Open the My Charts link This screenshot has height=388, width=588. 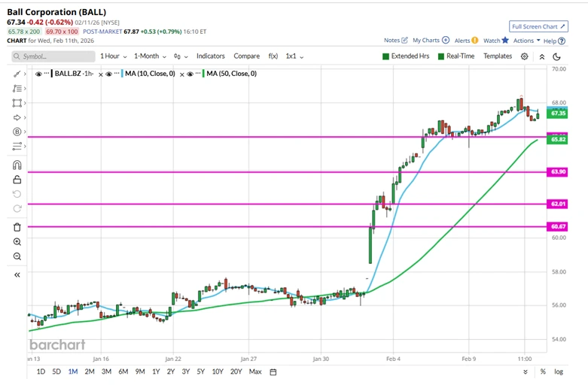tap(431, 41)
